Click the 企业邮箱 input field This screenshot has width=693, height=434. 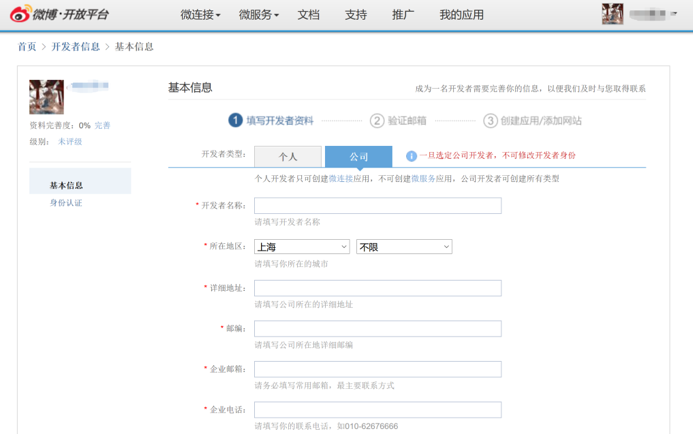377,369
